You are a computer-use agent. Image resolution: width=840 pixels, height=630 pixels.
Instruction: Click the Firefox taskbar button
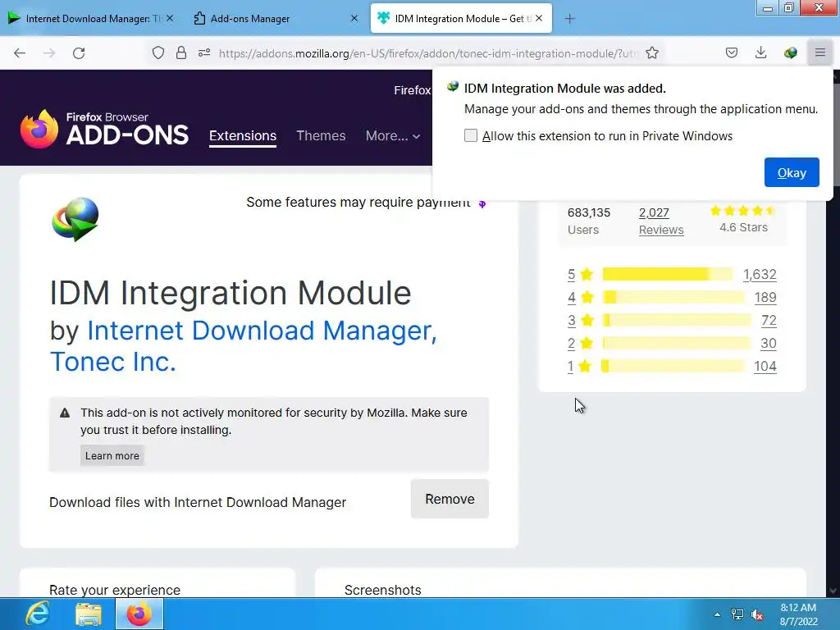[x=139, y=614]
